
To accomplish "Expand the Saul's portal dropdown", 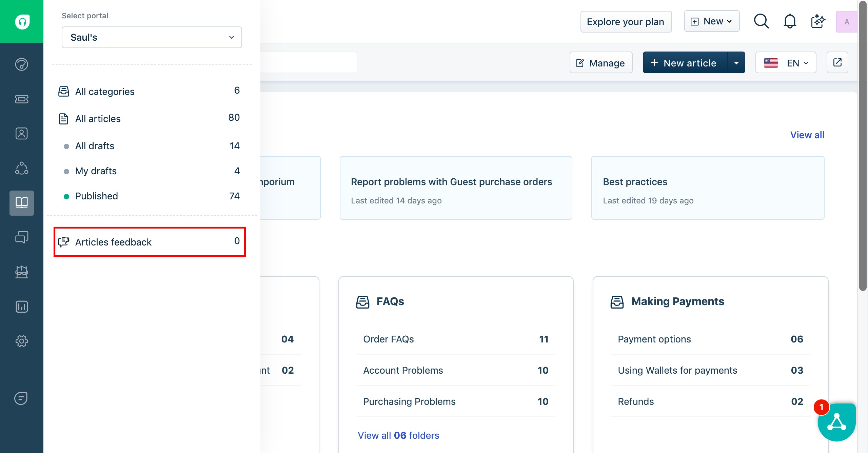I will [152, 37].
